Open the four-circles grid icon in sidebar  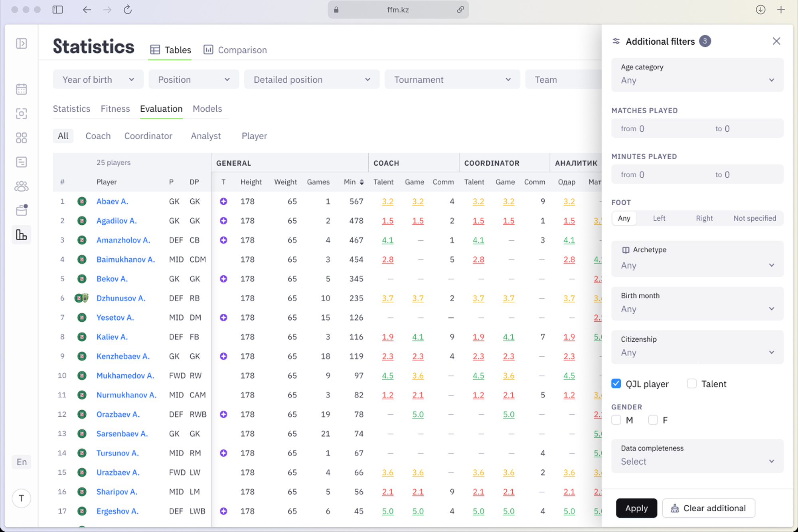(x=22, y=138)
